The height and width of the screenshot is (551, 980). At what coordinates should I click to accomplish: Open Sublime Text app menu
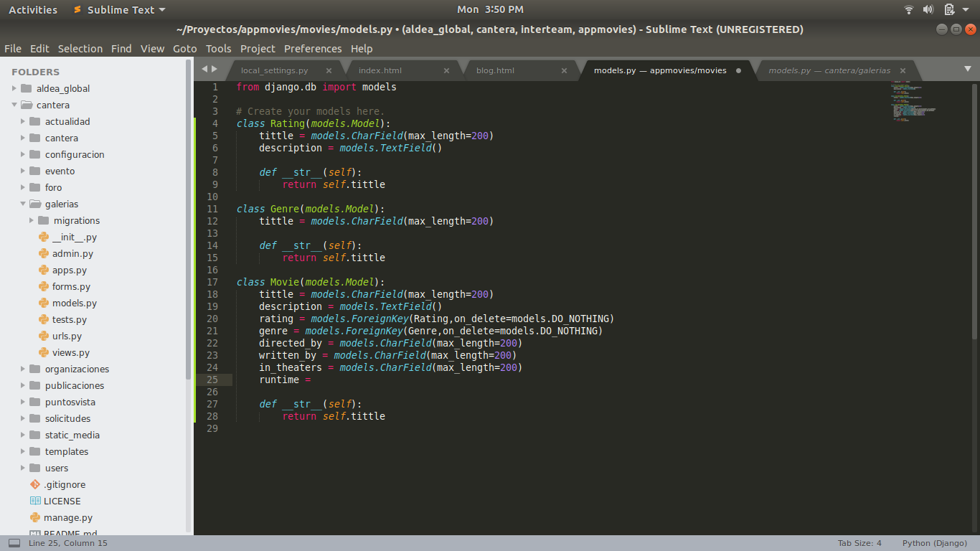point(119,9)
